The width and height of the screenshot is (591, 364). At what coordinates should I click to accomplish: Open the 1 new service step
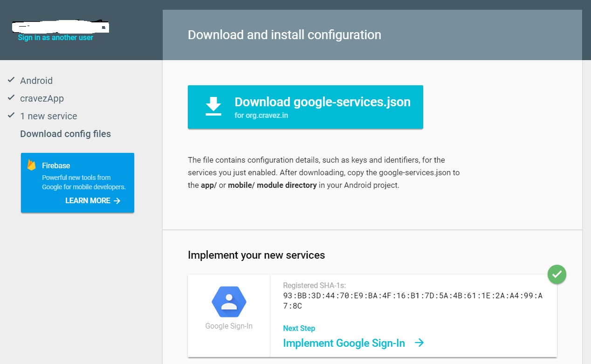[48, 116]
